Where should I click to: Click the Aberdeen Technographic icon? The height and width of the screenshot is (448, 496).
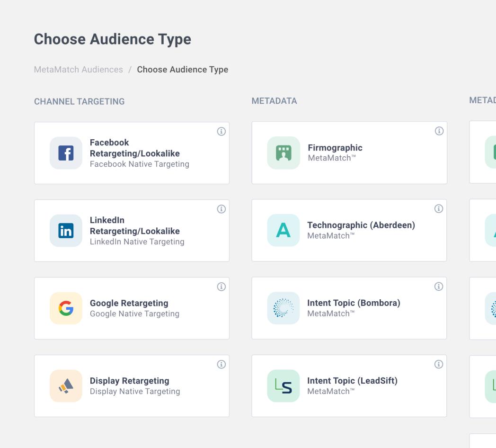tap(283, 231)
